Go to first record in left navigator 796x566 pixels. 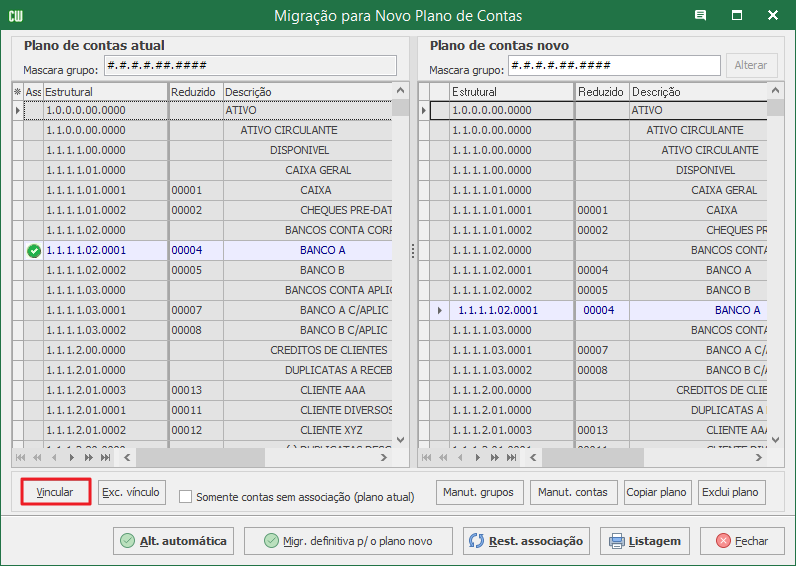pos(20,458)
